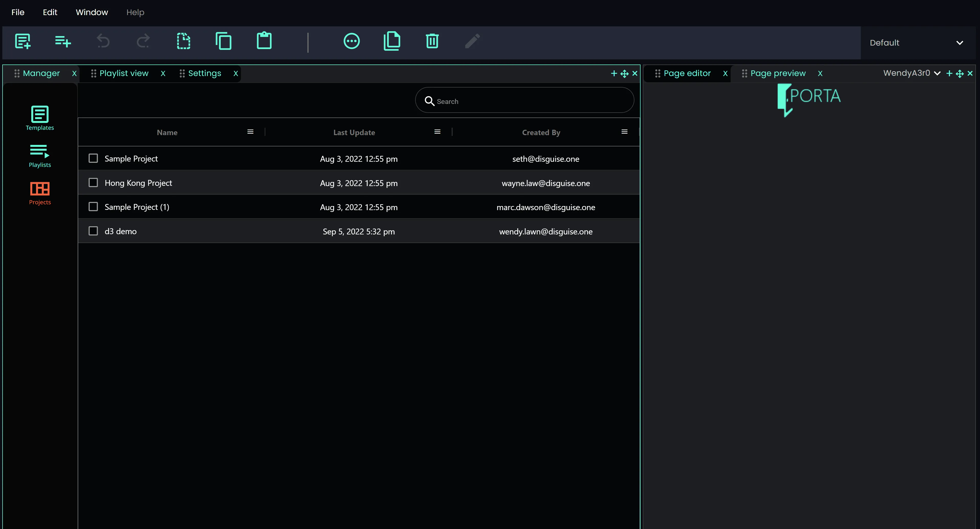Click the duplicate pages toolbar icon
This screenshot has height=529, width=980.
pos(392,41)
